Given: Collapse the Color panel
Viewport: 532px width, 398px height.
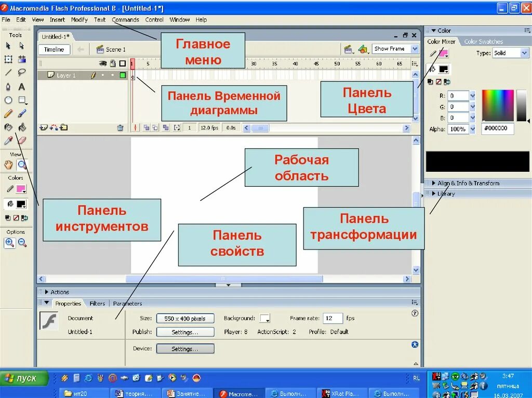Looking at the screenshot, I should (x=433, y=31).
